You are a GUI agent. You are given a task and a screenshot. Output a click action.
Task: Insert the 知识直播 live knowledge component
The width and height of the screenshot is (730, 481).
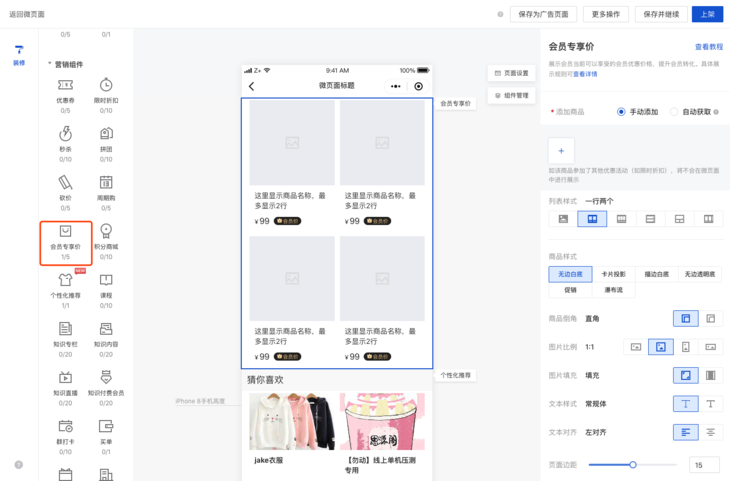[x=65, y=378]
